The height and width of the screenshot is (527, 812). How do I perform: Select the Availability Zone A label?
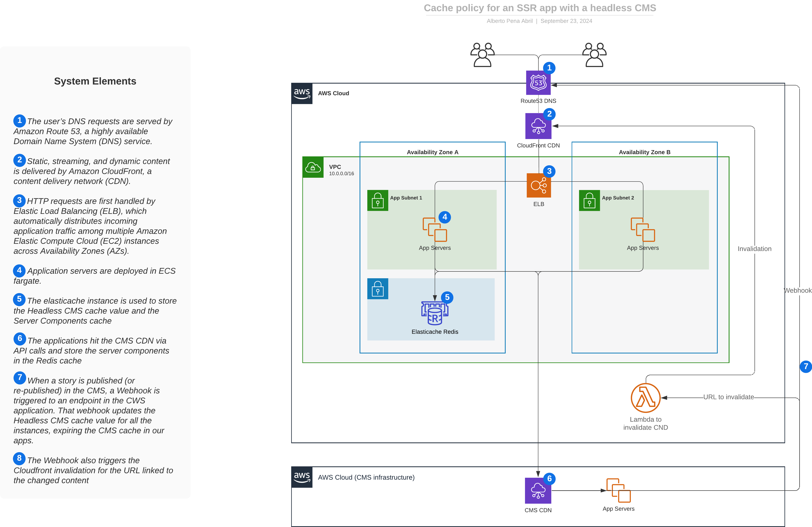(432, 152)
